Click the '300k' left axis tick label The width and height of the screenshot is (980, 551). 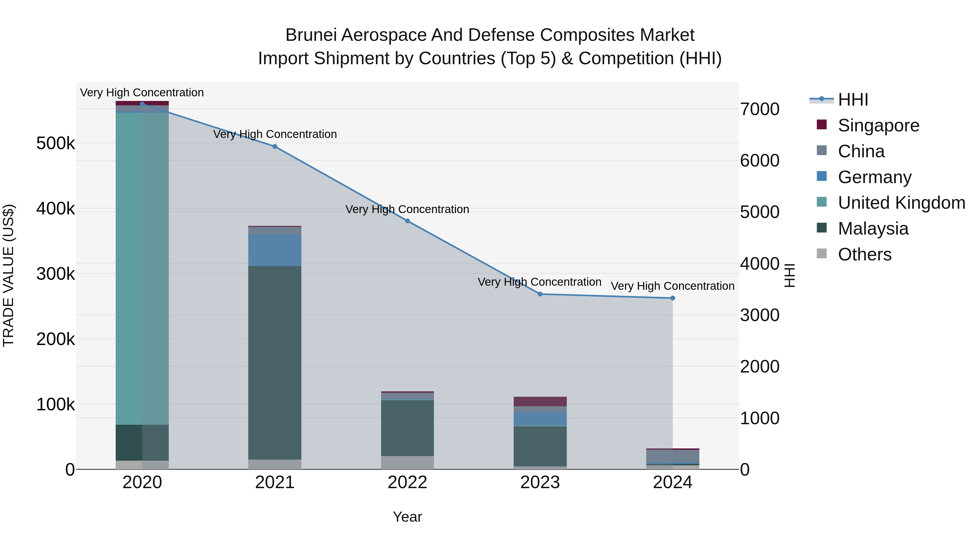(56, 274)
